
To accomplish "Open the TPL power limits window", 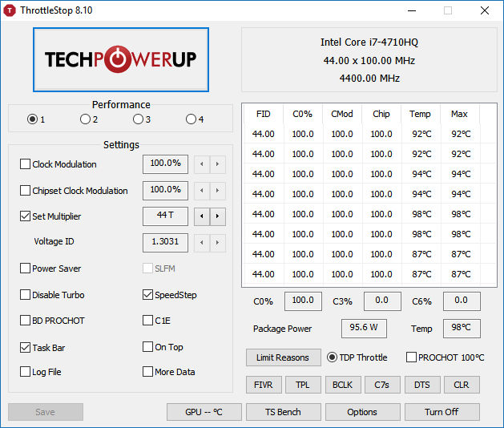I will [303, 385].
